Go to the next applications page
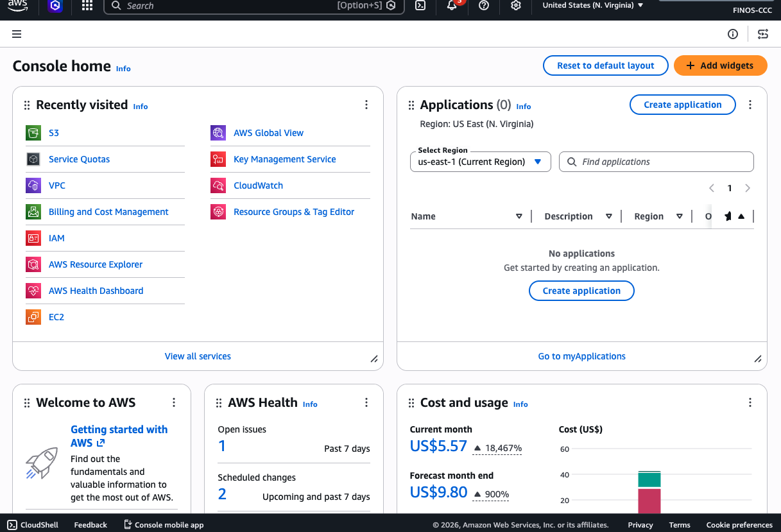 748,188
